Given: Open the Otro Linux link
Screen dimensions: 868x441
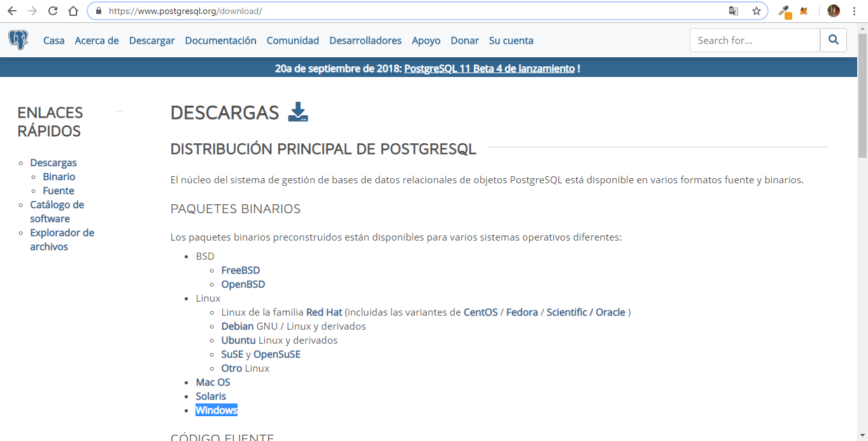Looking at the screenshot, I should [x=232, y=368].
